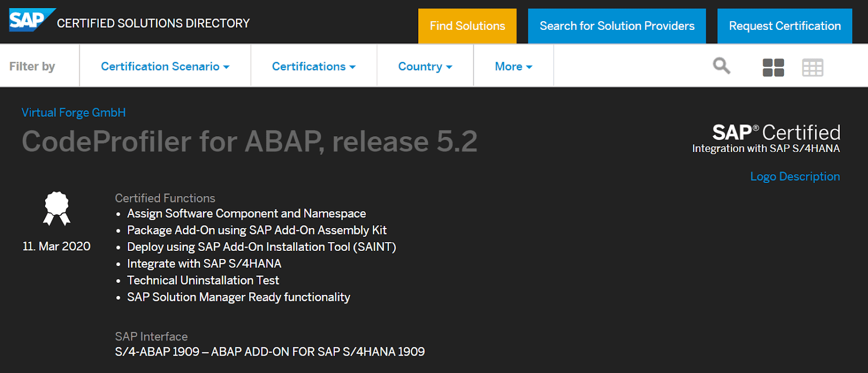Click the S/4-ABAP 1909 interface text
868x373 pixels.
[270, 352]
